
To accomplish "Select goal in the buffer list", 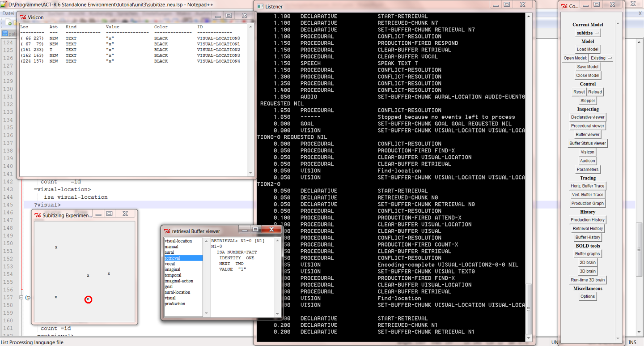I will [169, 286].
